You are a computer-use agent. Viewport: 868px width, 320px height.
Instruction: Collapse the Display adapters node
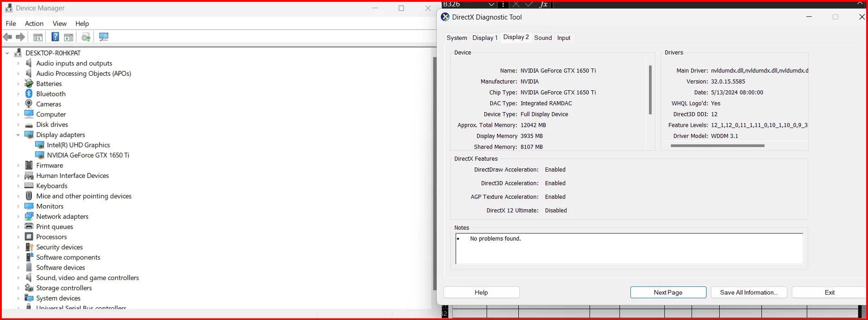pos(18,135)
